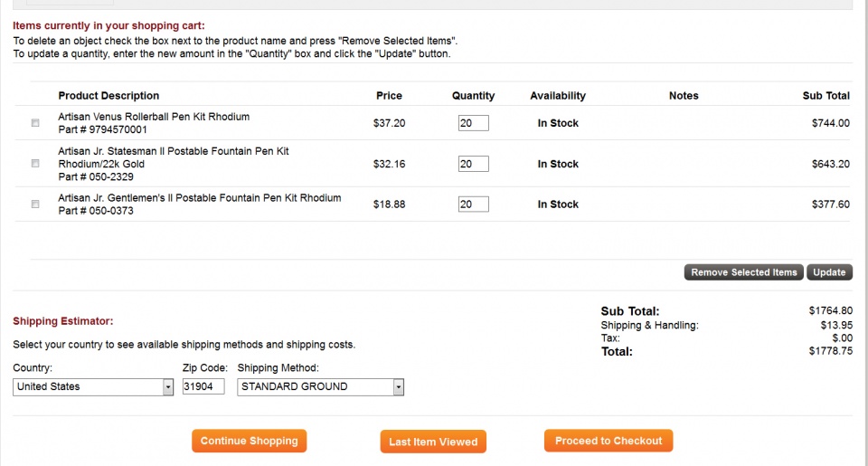Check the Artisan Venus Rollerball Pen Kit checkbox

click(35, 123)
